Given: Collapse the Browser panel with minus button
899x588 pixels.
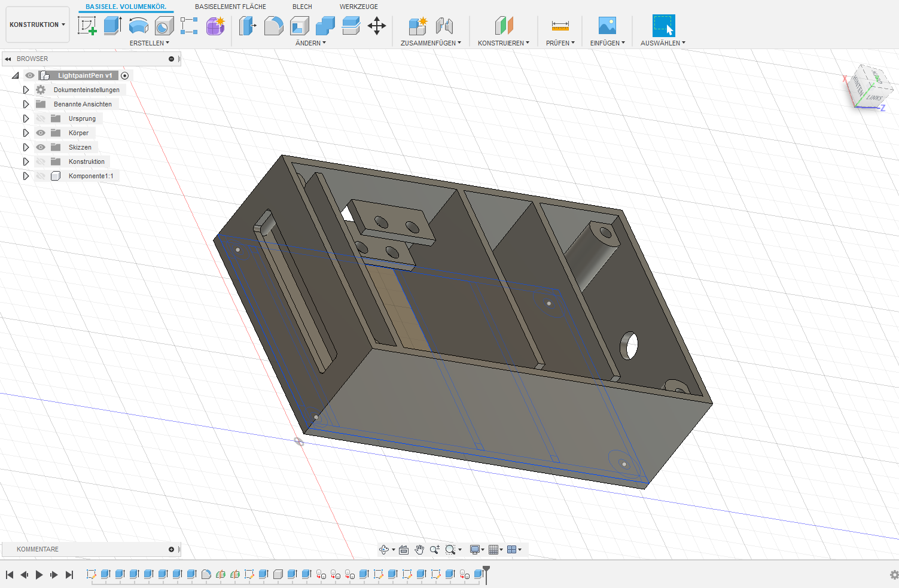Looking at the screenshot, I should pyautogui.click(x=171, y=59).
